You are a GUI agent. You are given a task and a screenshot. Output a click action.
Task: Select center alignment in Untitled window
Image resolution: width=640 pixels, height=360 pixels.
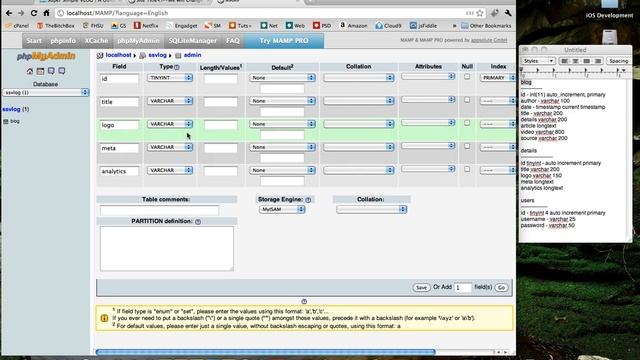[x=576, y=61]
